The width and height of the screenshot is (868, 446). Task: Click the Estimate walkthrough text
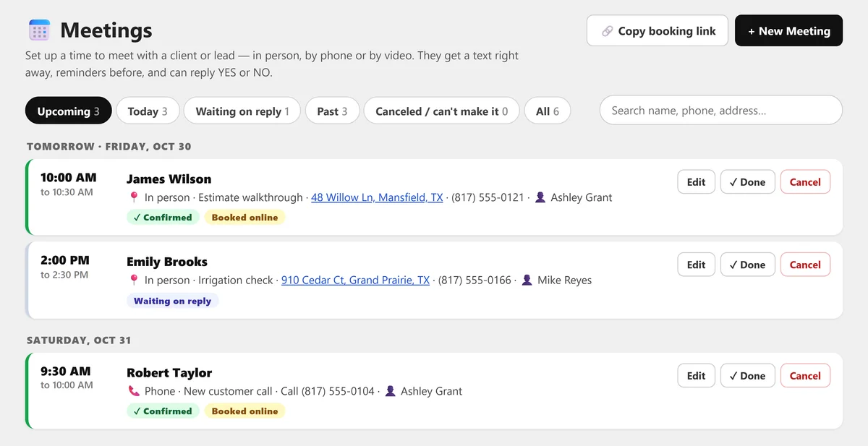(x=250, y=197)
